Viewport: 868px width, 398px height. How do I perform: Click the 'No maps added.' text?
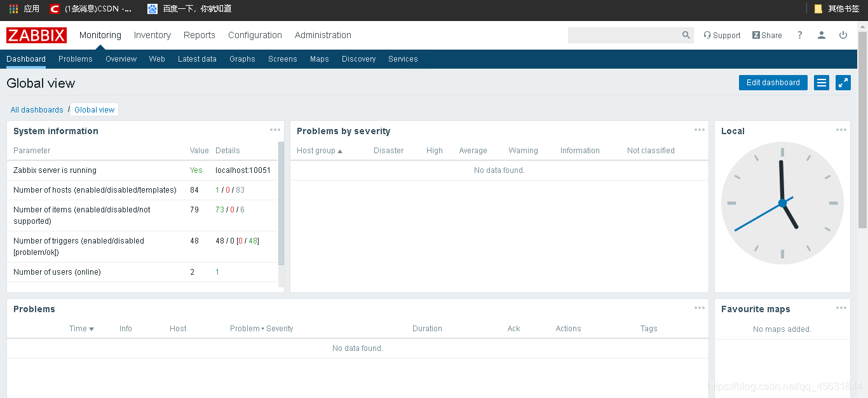(782, 329)
